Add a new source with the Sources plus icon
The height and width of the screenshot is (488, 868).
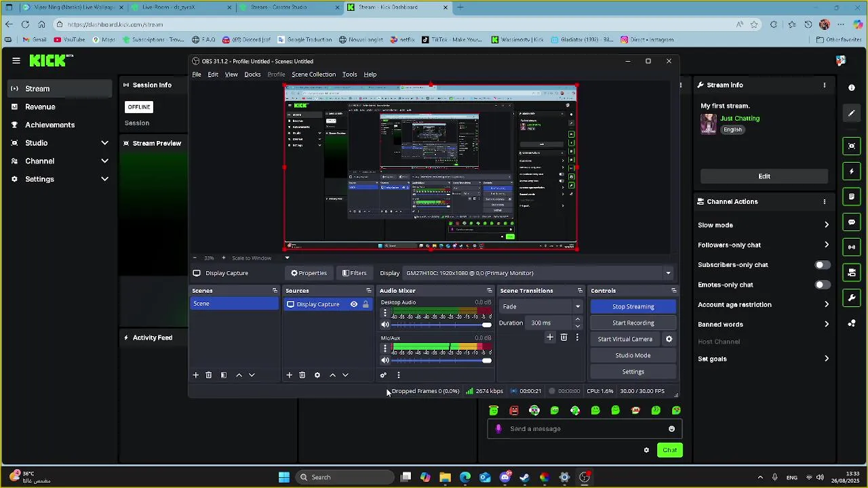[x=289, y=375]
